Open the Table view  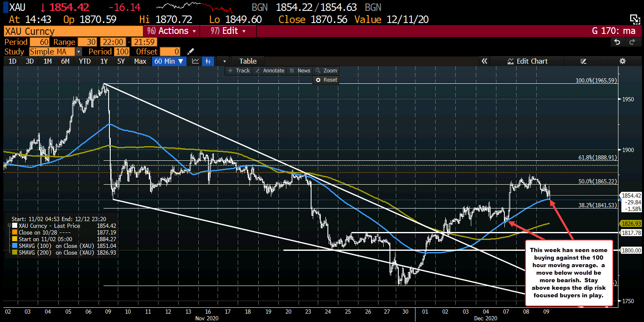(247, 61)
